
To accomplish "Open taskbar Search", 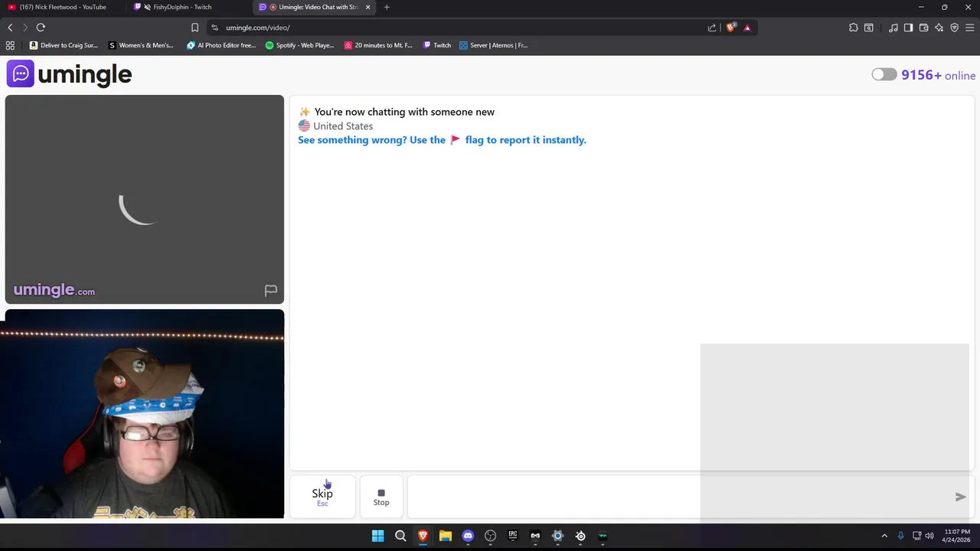I will pyautogui.click(x=400, y=536).
